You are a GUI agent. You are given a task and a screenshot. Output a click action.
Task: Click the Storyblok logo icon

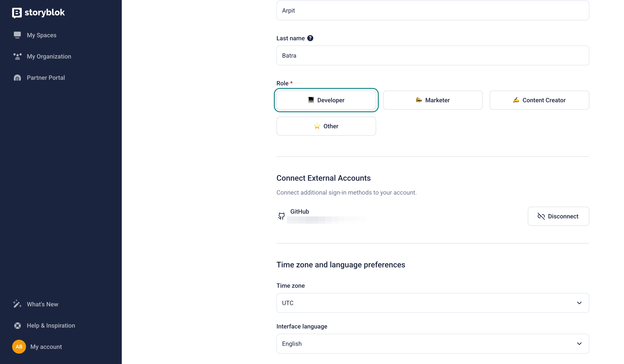click(17, 13)
